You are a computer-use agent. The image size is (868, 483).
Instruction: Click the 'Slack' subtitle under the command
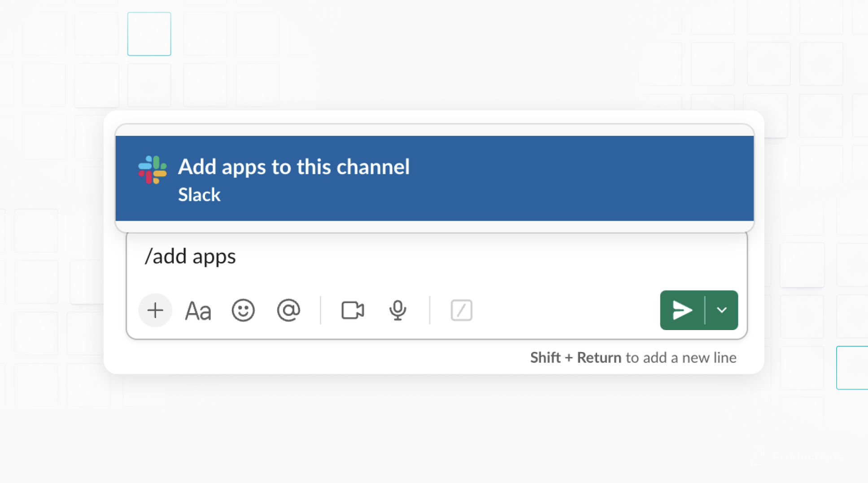pyautogui.click(x=199, y=195)
